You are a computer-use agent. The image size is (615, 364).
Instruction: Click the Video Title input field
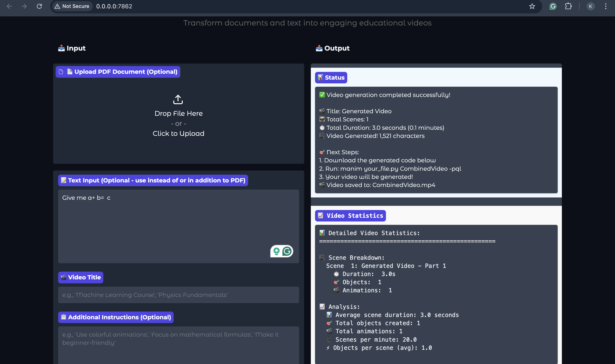(x=178, y=295)
